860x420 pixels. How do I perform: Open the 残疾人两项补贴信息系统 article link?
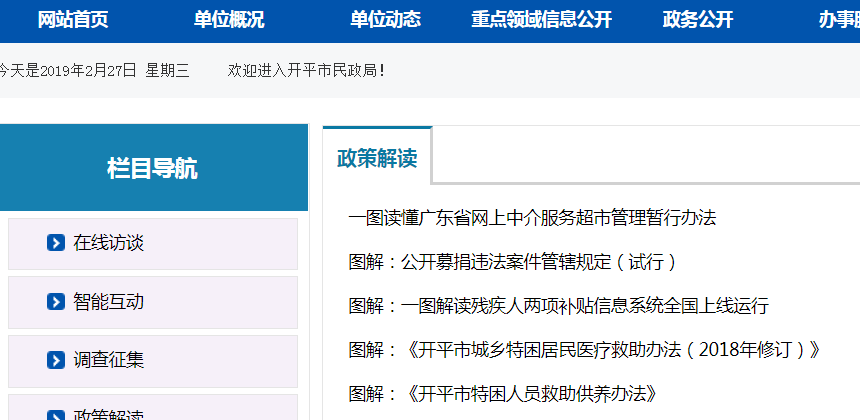558,306
